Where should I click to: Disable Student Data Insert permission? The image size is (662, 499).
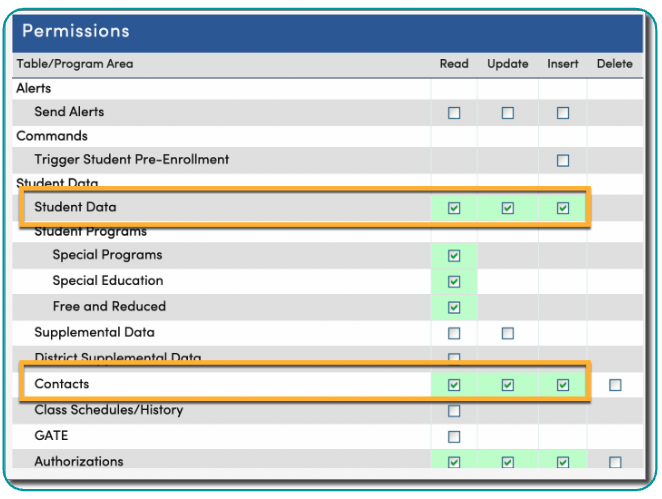[x=563, y=208]
